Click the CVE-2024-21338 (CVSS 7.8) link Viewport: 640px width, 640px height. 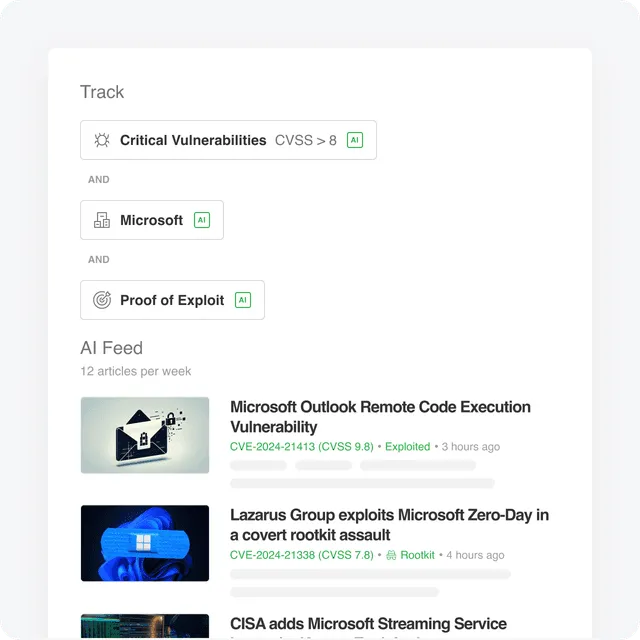click(x=302, y=555)
